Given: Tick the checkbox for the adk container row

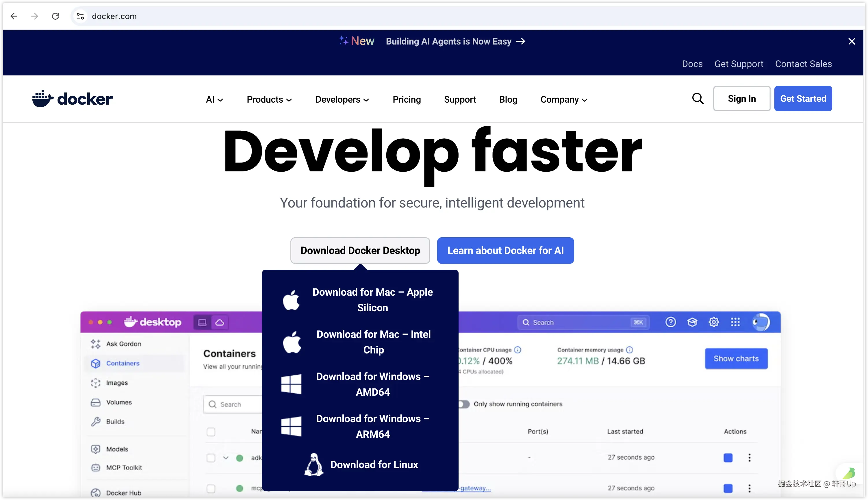Looking at the screenshot, I should 211,458.
